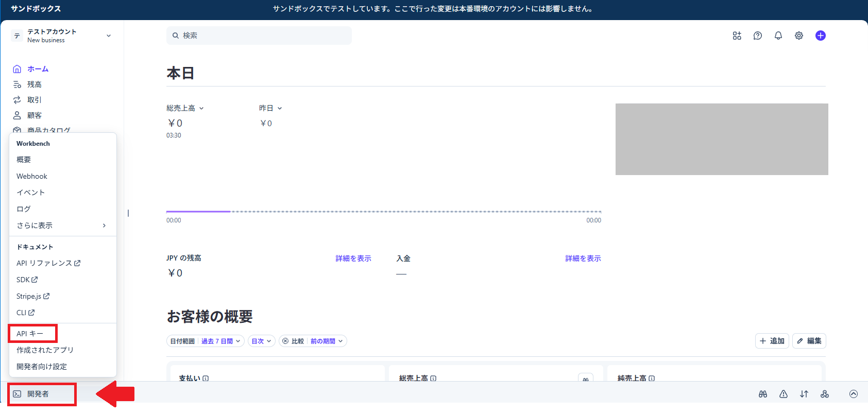
Task: Click the 顧客 person icon
Action: pyautogui.click(x=17, y=115)
